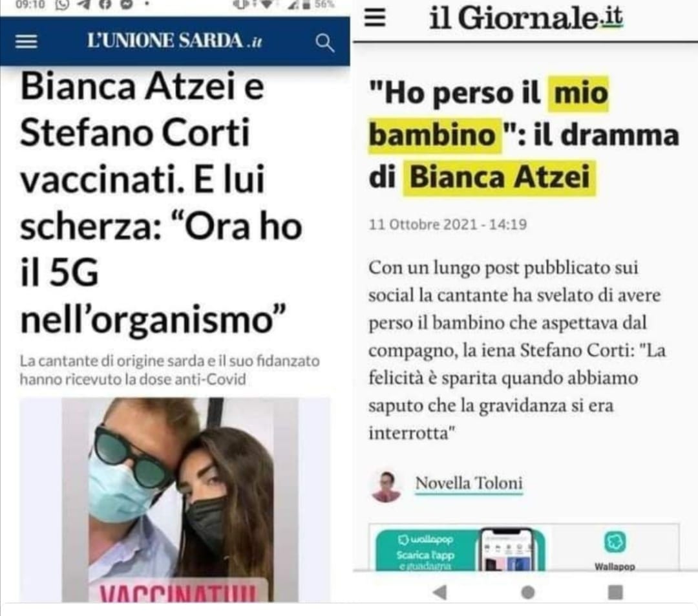Viewport: 698px width, 616px height.
Task: Tap Android back triangle button
Action: pos(439,593)
